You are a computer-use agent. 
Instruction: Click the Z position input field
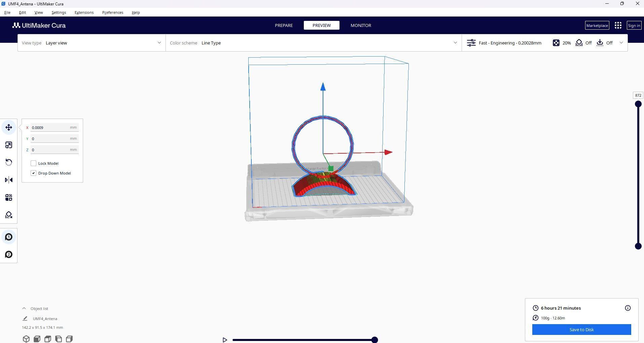point(55,150)
